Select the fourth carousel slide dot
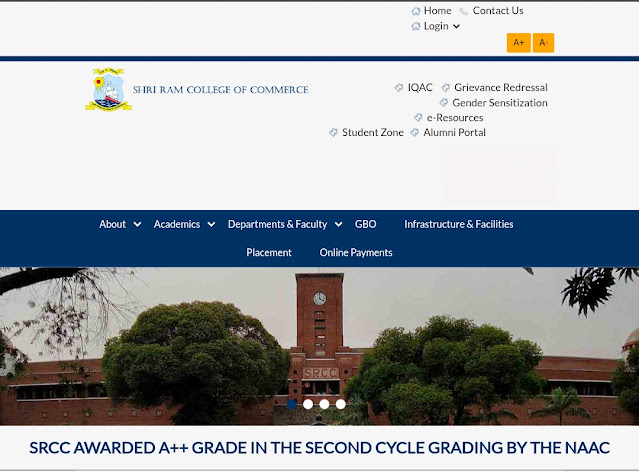639x472 pixels. (341, 404)
